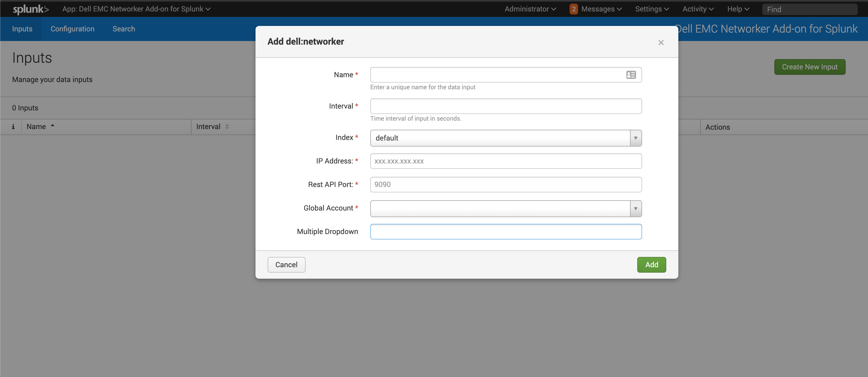
Task: Select the Inputs tab
Action: point(22,29)
